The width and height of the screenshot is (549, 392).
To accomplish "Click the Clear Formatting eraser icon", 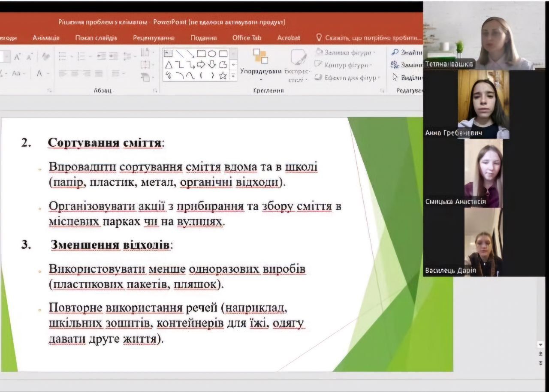I will tap(45, 57).
